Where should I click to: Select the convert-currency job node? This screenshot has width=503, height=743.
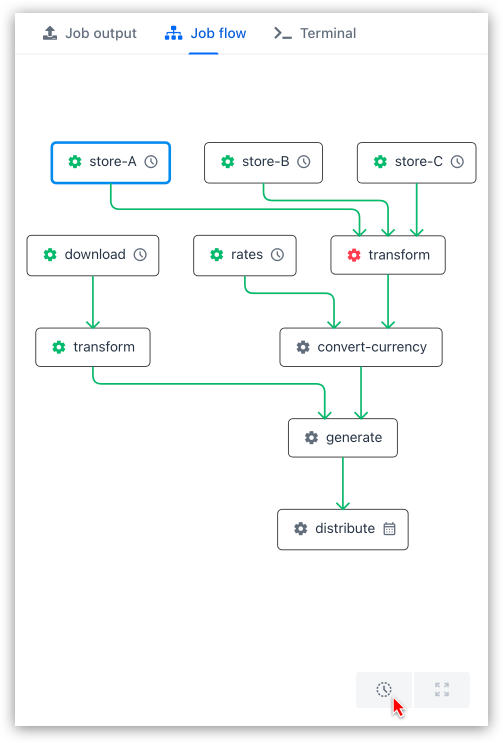pyautogui.click(x=361, y=347)
